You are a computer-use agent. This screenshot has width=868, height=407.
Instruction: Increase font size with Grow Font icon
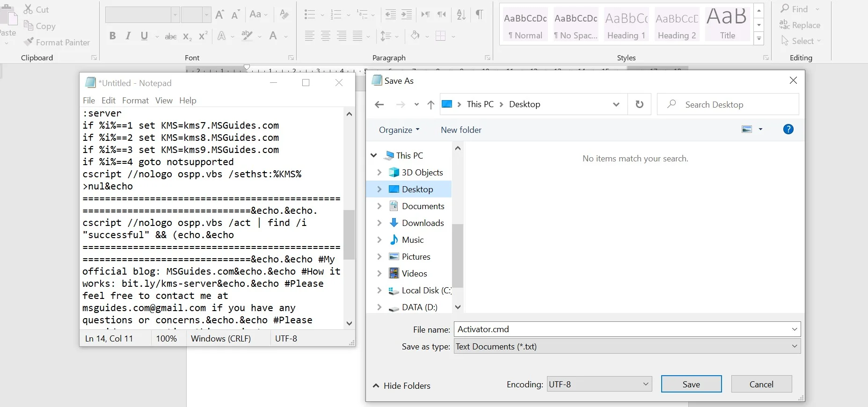tap(219, 15)
